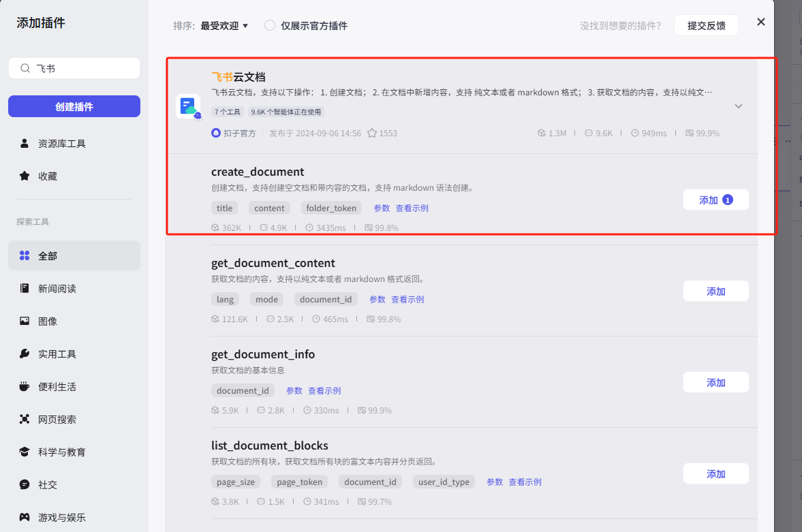This screenshot has height=532, width=802.
Task: Click the clock icon next to 330ms
Action: pos(307,410)
